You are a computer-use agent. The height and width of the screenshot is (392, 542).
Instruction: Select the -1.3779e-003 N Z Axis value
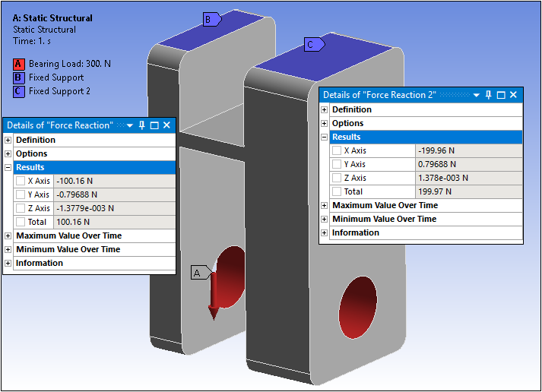point(115,208)
